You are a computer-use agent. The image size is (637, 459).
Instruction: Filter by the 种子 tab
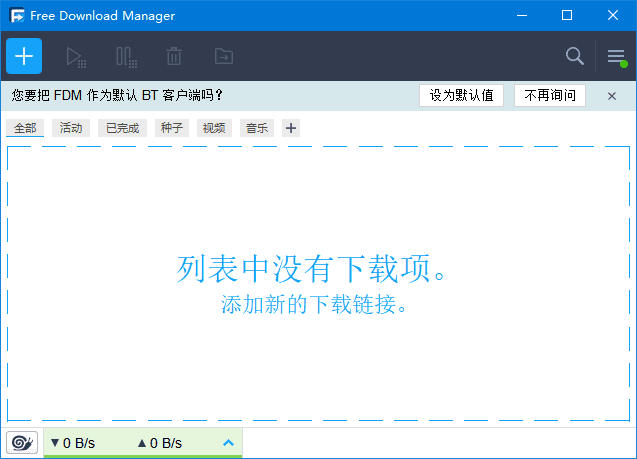[171, 128]
